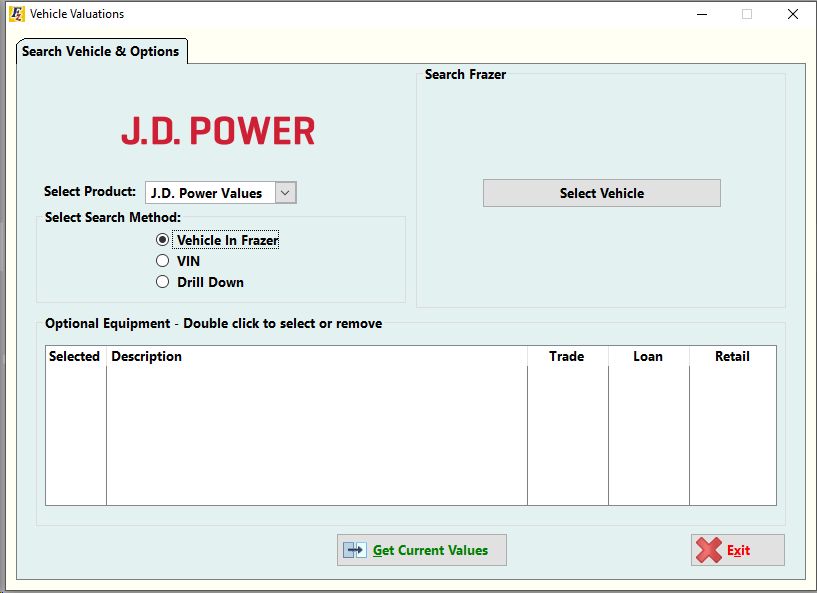The image size is (817, 593).
Task: Click the J.D. Power Values combo box text
Action: [206, 193]
